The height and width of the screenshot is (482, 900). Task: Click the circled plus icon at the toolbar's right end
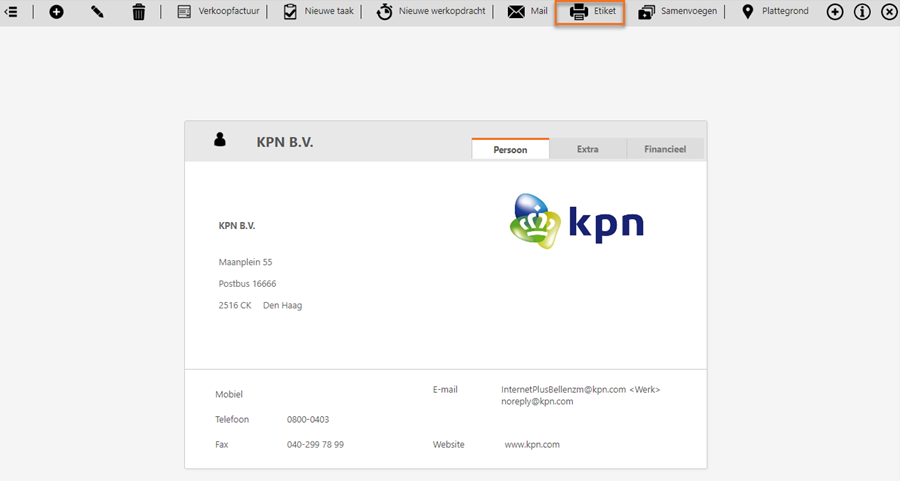coord(835,11)
